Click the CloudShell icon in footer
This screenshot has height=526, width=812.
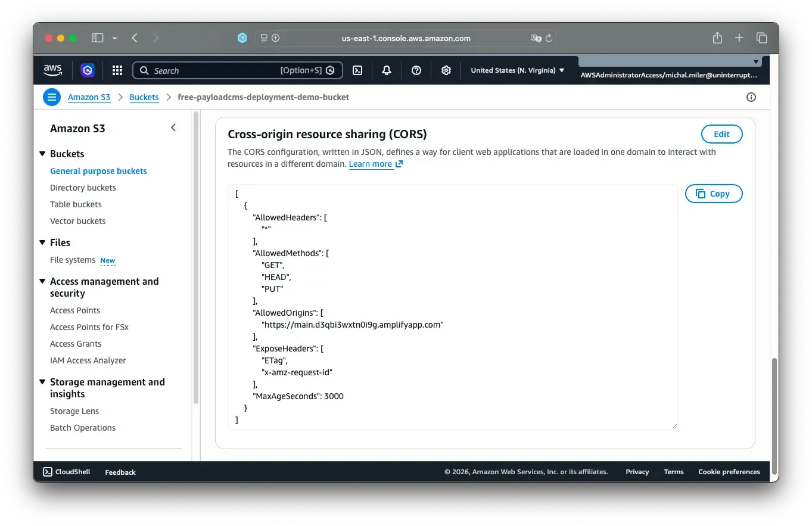click(48, 472)
